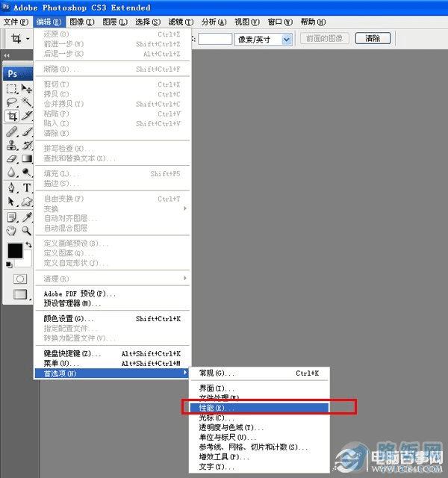Open the Analysis (分析) menu

pos(214,22)
